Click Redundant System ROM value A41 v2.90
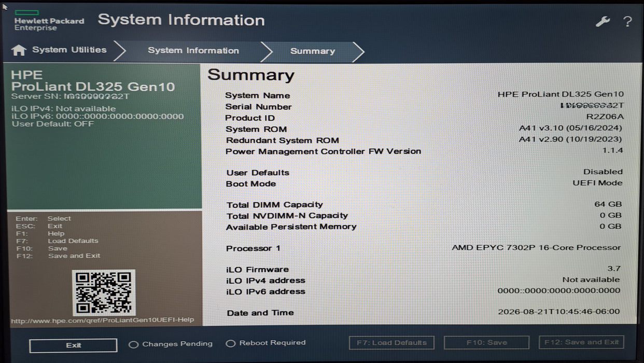The image size is (644, 363). tap(570, 139)
